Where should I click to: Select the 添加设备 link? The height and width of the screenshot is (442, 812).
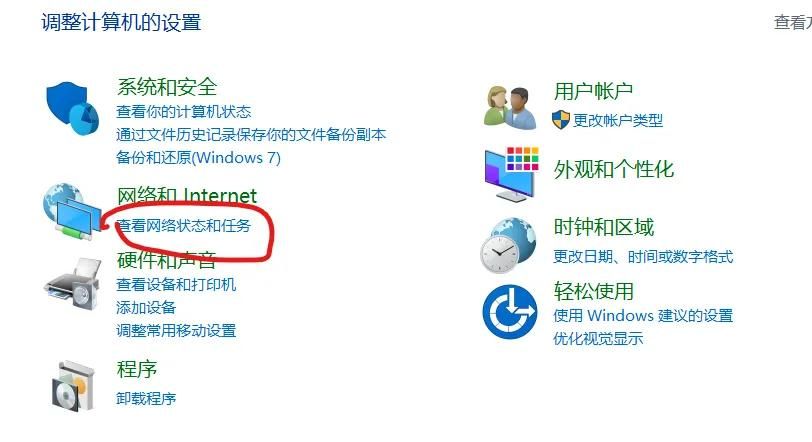tap(146, 307)
